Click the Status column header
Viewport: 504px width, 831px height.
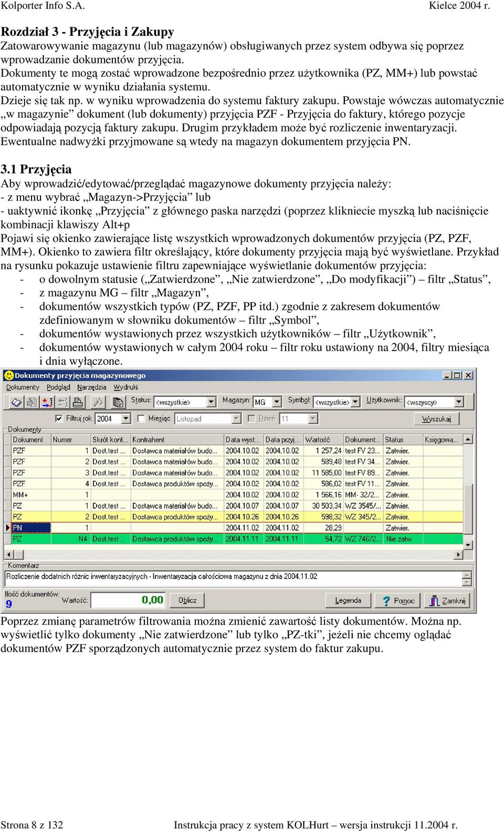[x=403, y=439]
